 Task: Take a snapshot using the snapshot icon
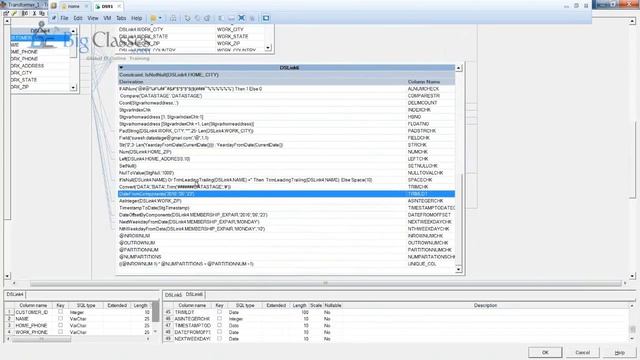pyautogui.click(x=187, y=18)
